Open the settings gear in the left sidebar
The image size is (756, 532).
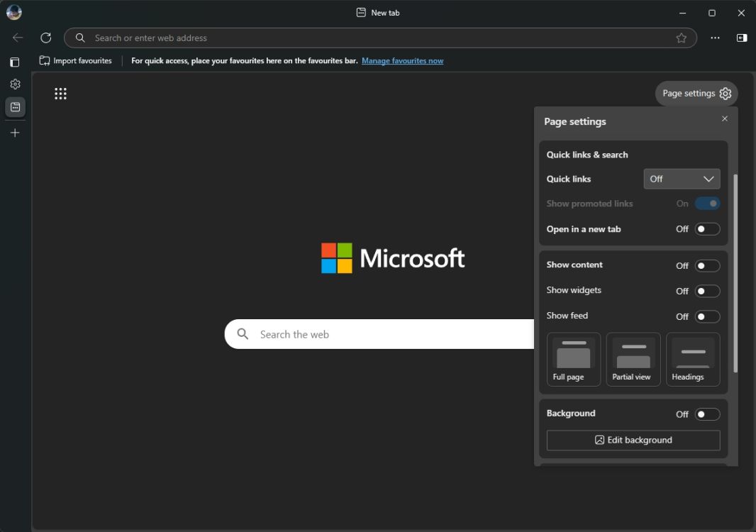pyautogui.click(x=15, y=84)
